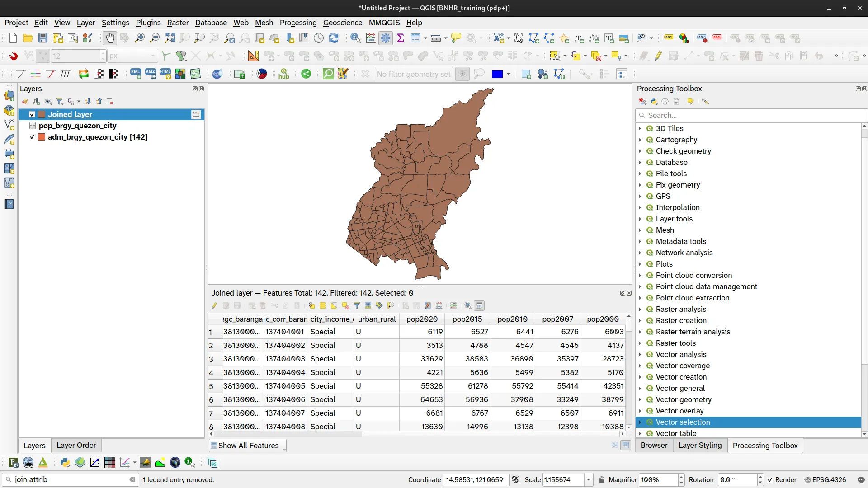Click the Statistical Summary sigma icon

click(x=401, y=38)
